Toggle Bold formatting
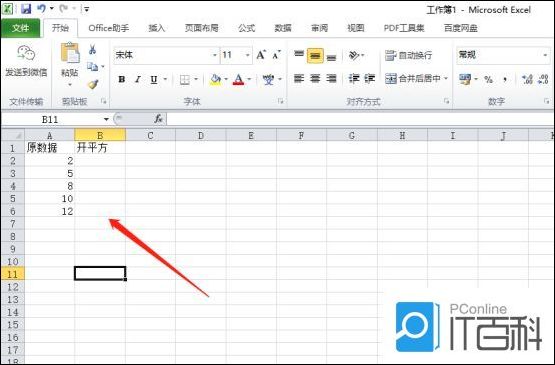The image size is (555, 365). click(x=121, y=79)
